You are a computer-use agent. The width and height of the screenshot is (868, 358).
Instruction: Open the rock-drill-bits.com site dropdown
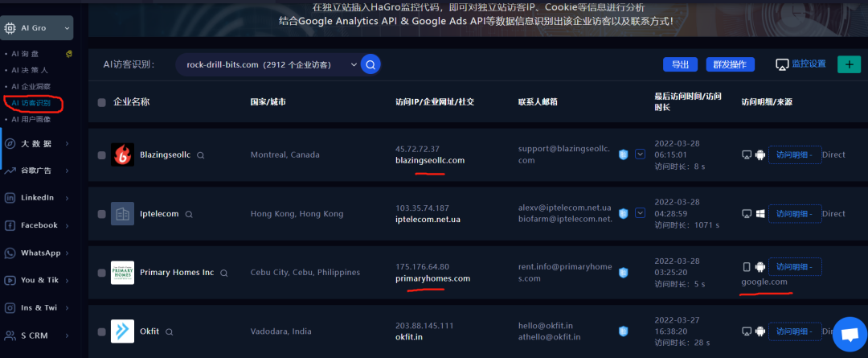point(268,65)
